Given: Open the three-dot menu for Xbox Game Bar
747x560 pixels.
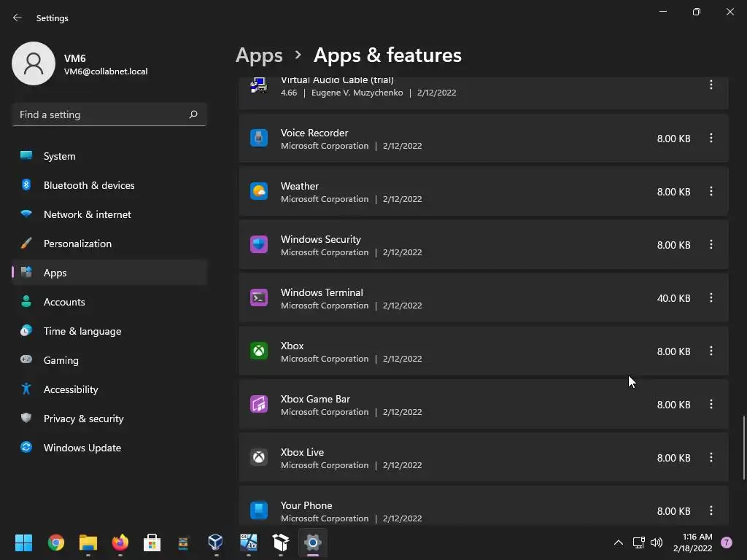Looking at the screenshot, I should point(711,405).
